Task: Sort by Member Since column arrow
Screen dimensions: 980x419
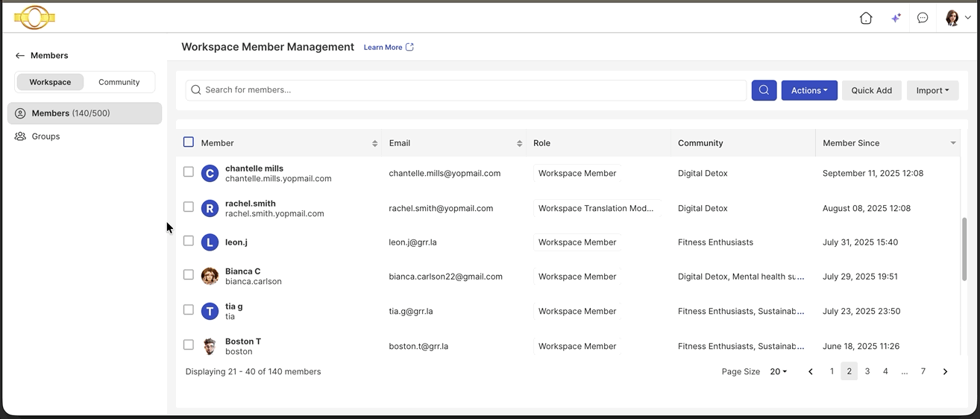Action: [953, 143]
